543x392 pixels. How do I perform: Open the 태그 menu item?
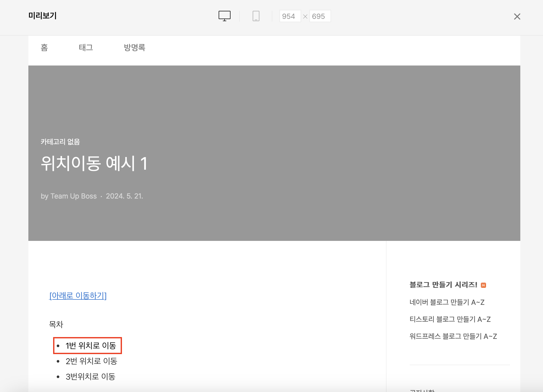pos(86,47)
